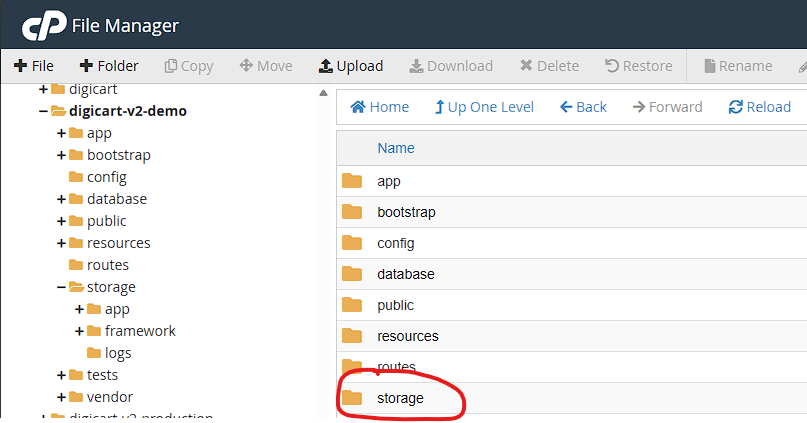Expand the bootstrap tree folder
Viewport: 807px width, 423px height.
(61, 155)
